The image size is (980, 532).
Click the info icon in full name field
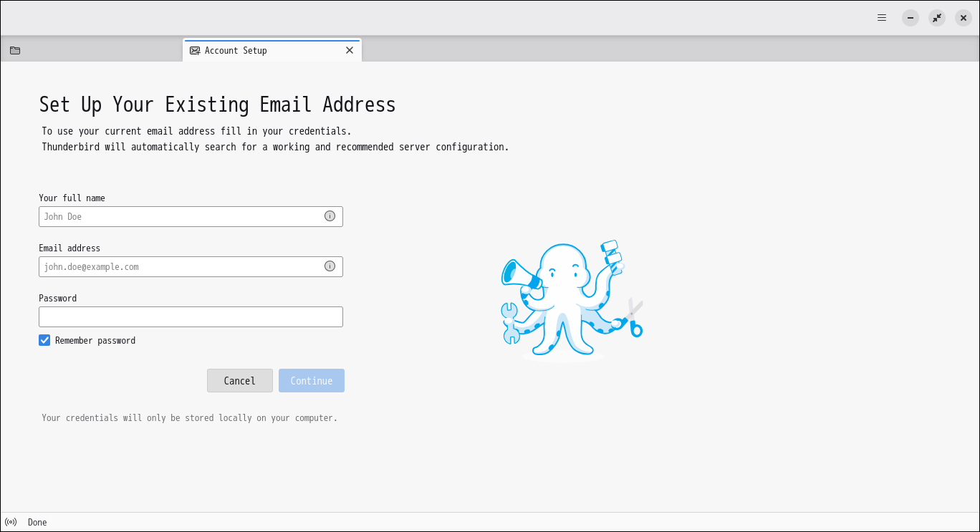pyautogui.click(x=330, y=216)
